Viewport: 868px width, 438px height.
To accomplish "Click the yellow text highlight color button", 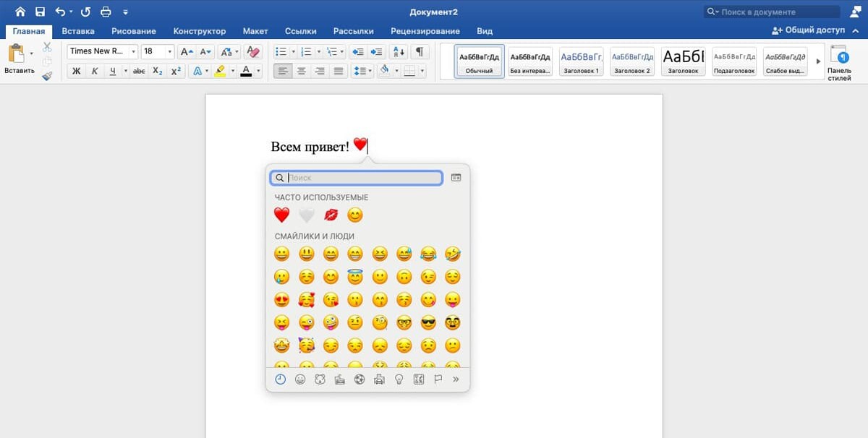I will tap(220, 71).
